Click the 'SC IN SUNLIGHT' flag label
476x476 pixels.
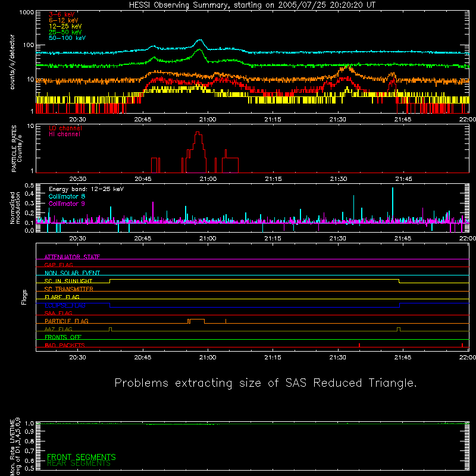68,281
